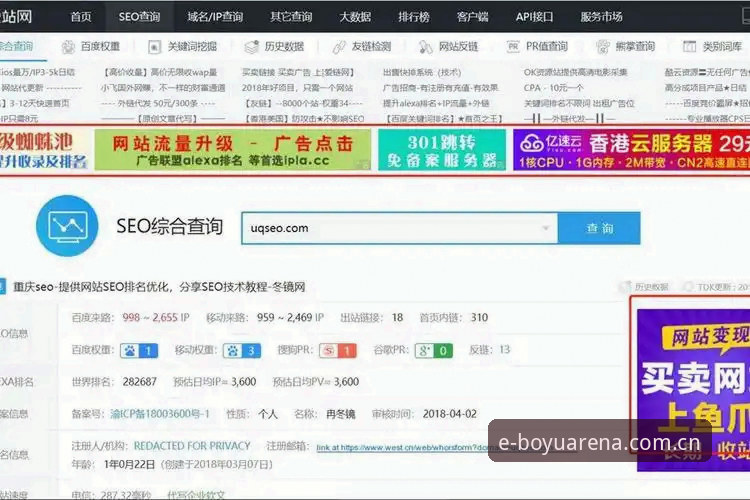Click domain age text 1年0月22日
Screen dimensions: 750x500
point(129,465)
